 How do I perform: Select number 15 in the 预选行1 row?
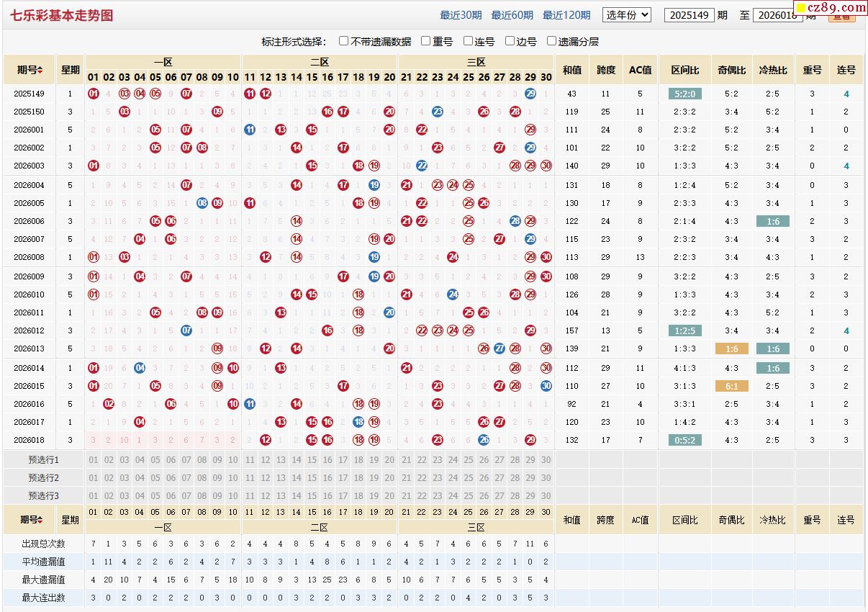click(312, 460)
